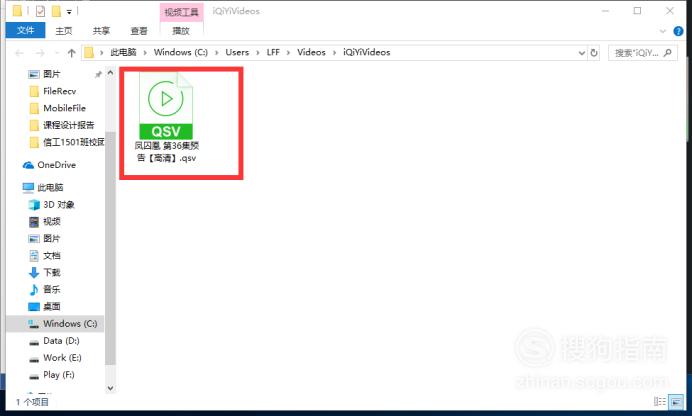Open 音乐 in the navigation pane

click(x=52, y=289)
